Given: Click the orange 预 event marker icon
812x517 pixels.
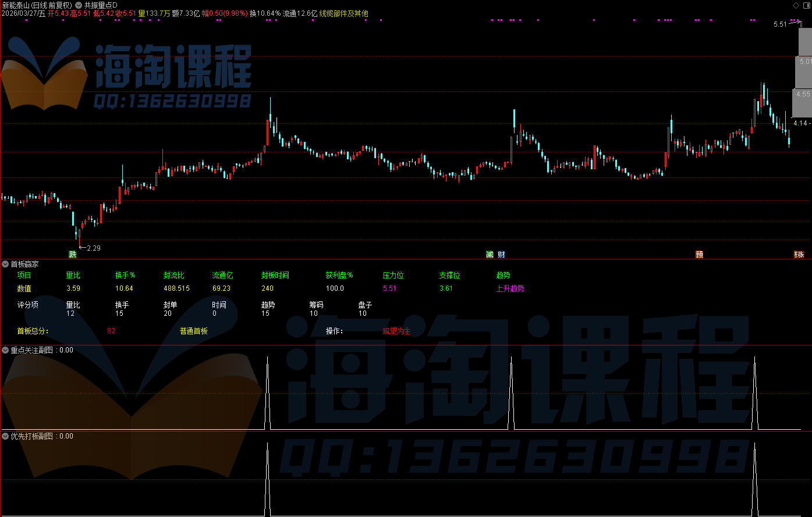Looking at the screenshot, I should (699, 255).
